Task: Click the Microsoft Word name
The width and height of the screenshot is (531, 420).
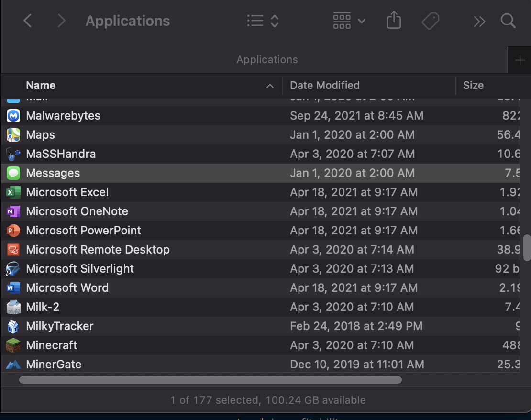Action: pos(67,288)
